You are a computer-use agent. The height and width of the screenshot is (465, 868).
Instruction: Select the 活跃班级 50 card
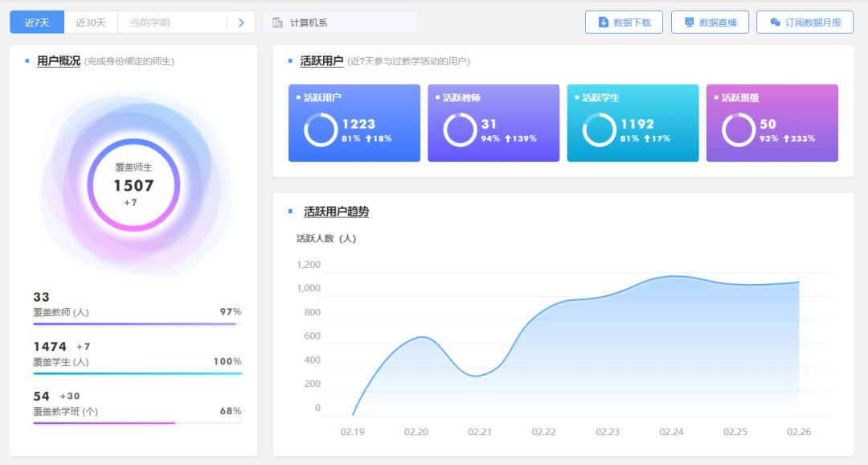coord(772,123)
